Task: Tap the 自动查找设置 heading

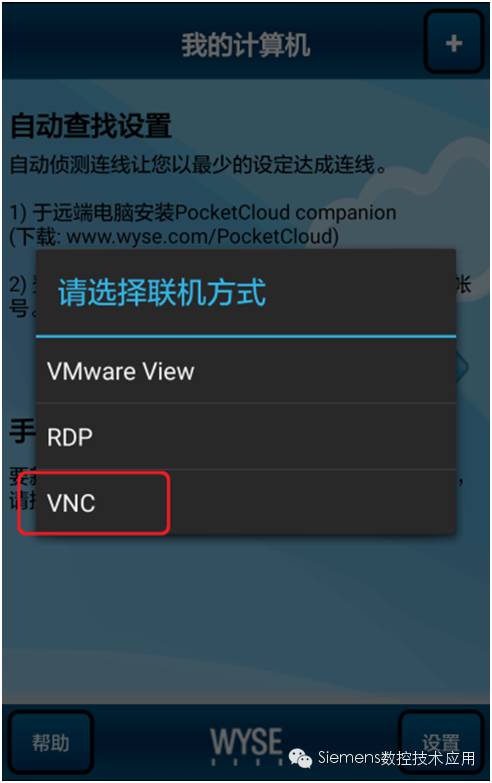Action: point(91,125)
